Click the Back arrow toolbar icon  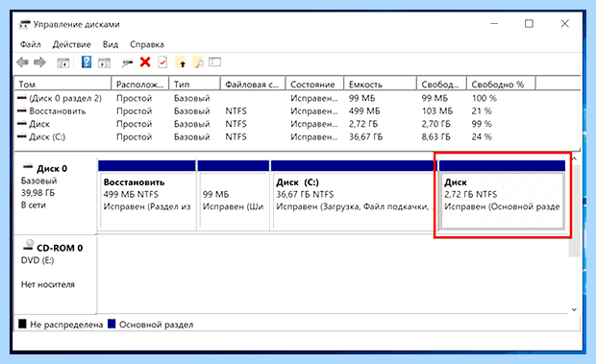[23, 61]
